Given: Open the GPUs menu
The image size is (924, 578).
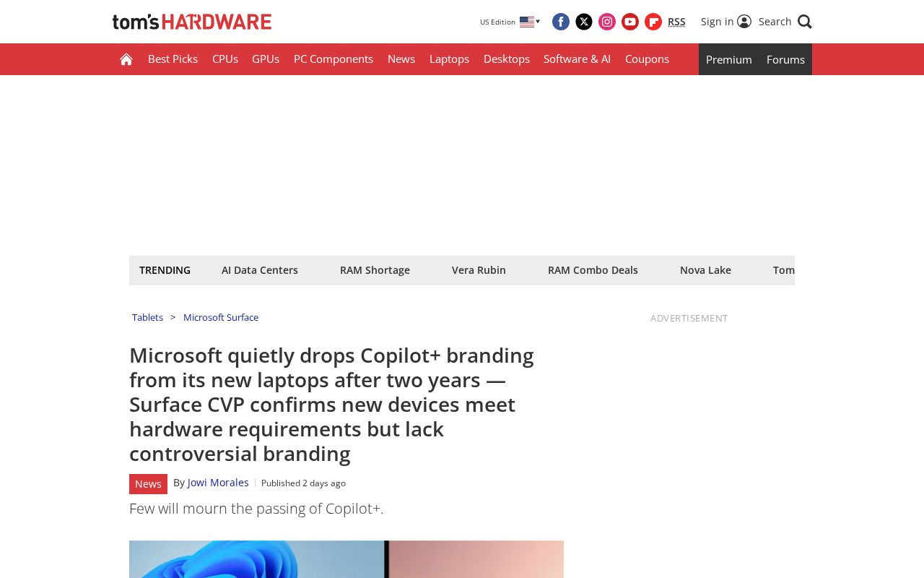Looking at the screenshot, I should coord(266,59).
